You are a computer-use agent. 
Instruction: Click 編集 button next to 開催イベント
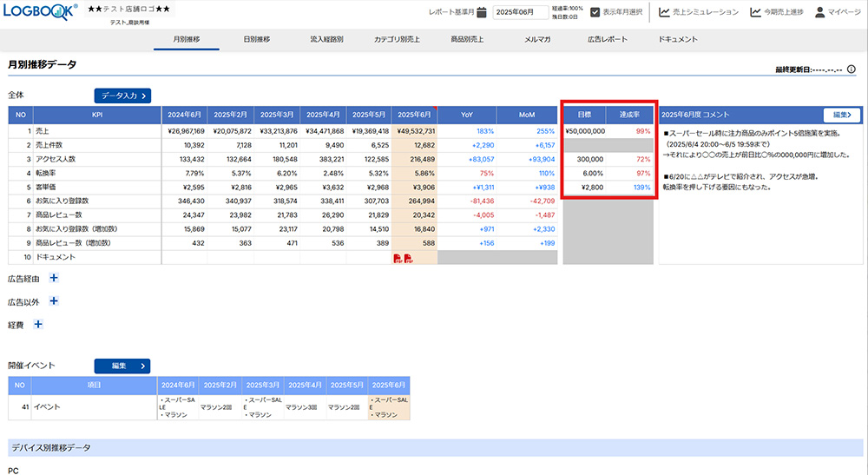point(122,366)
